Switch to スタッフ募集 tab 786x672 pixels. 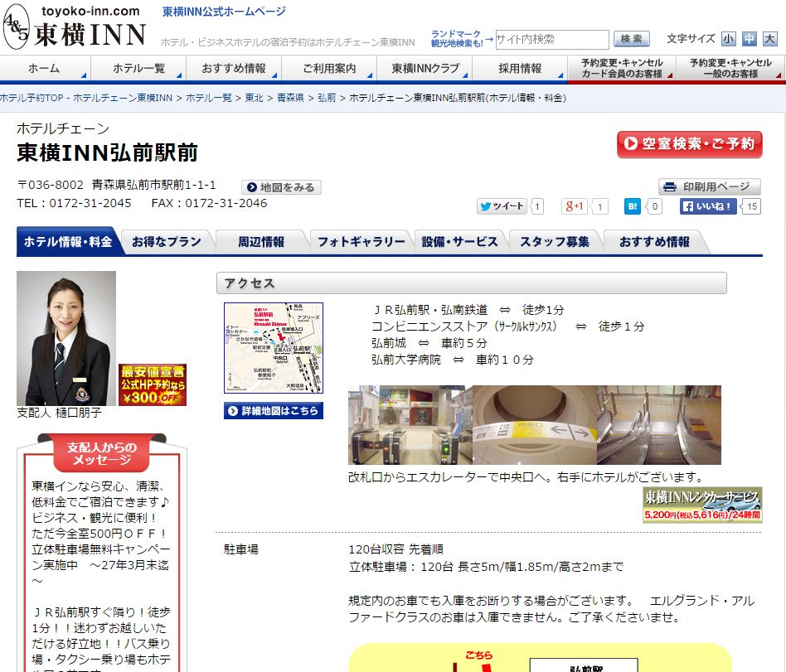(x=555, y=242)
